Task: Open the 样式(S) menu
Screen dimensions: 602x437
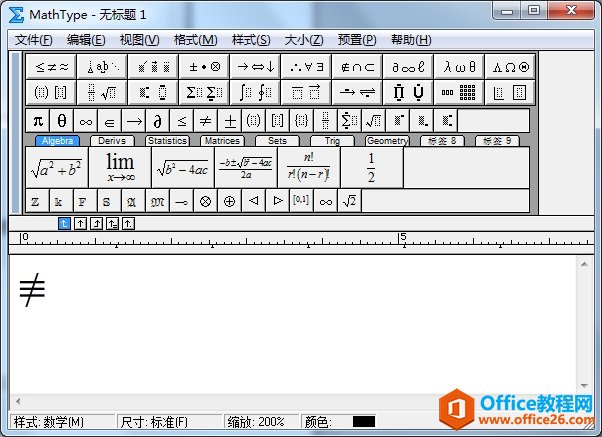Action: (x=250, y=40)
